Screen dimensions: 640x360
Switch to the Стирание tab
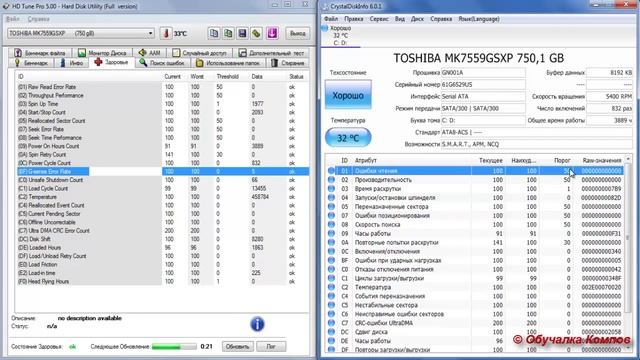(288, 63)
